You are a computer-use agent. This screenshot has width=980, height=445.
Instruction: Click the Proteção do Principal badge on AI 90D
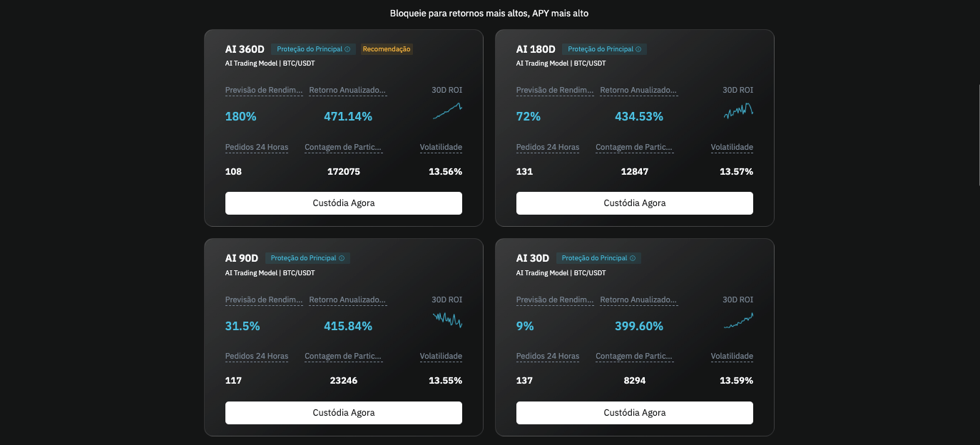pos(307,258)
